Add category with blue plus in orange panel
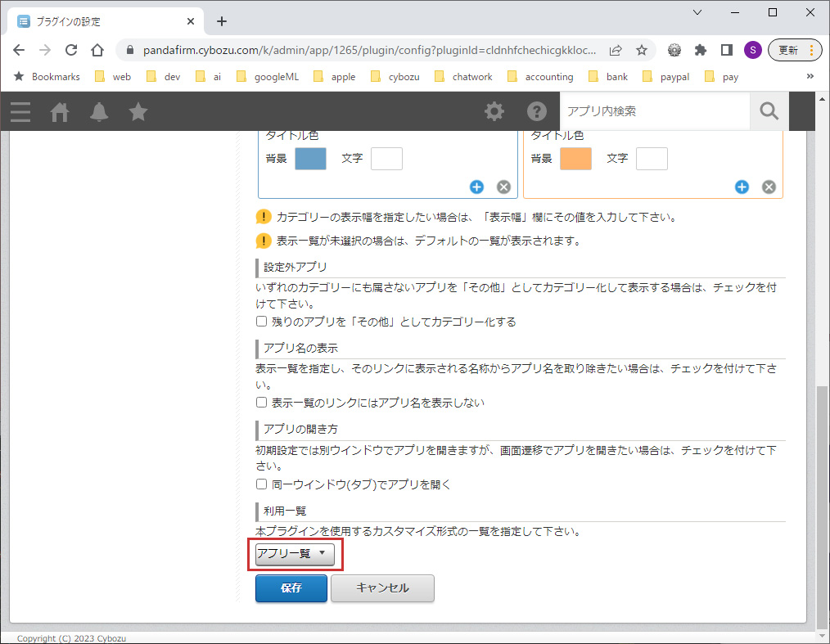The width and height of the screenshot is (830, 644). tap(742, 187)
